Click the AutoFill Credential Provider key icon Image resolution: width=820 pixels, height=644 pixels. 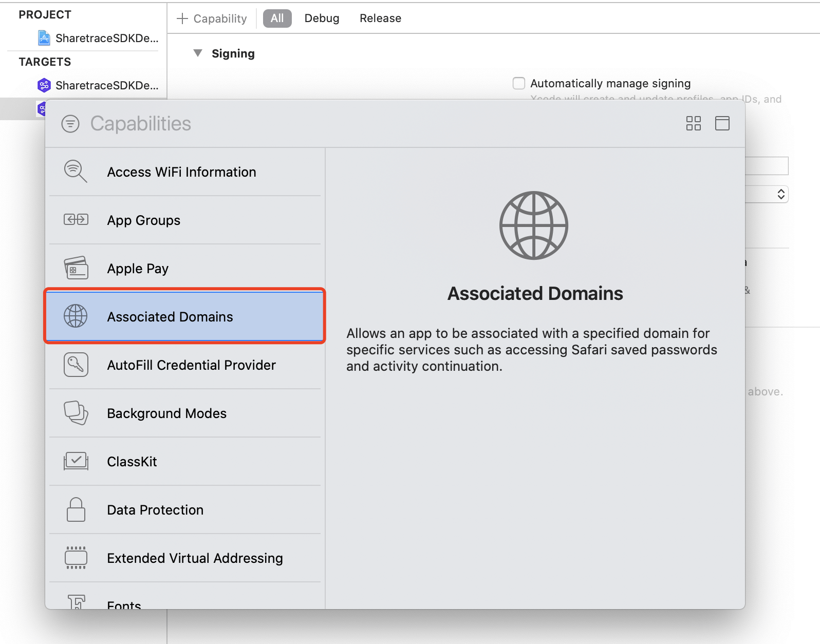tap(76, 365)
